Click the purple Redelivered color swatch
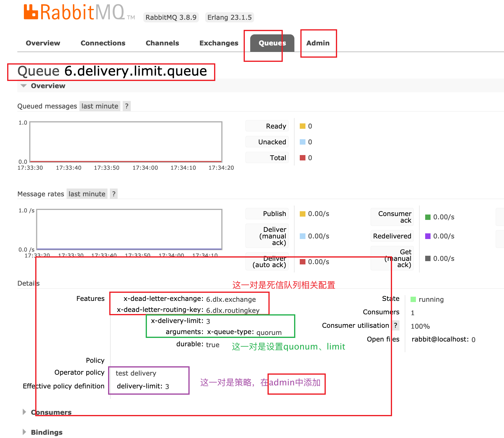Viewport: 504px width, 438px height. coord(428,236)
